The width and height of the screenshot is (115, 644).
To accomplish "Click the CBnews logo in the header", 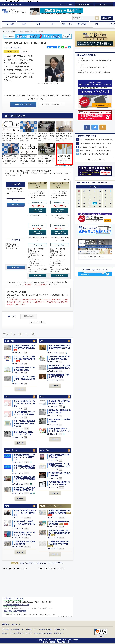I will point(14,11).
